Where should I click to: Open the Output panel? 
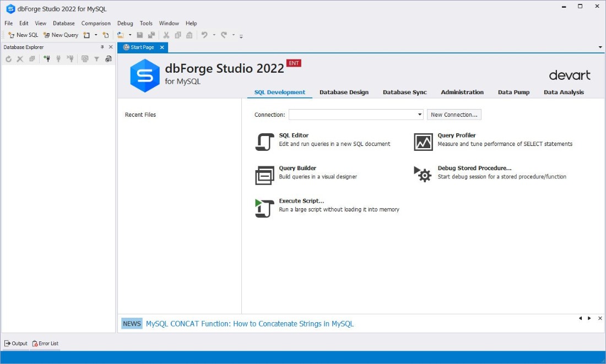pyautogui.click(x=16, y=344)
